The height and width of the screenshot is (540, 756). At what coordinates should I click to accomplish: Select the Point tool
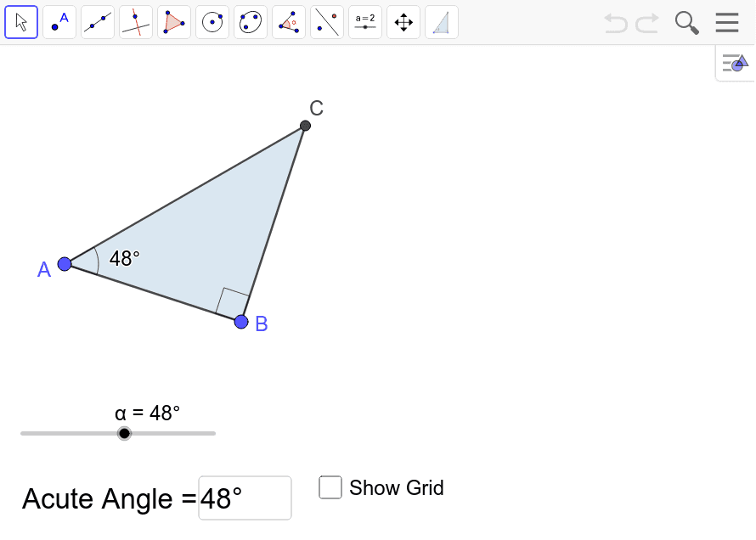(x=59, y=22)
